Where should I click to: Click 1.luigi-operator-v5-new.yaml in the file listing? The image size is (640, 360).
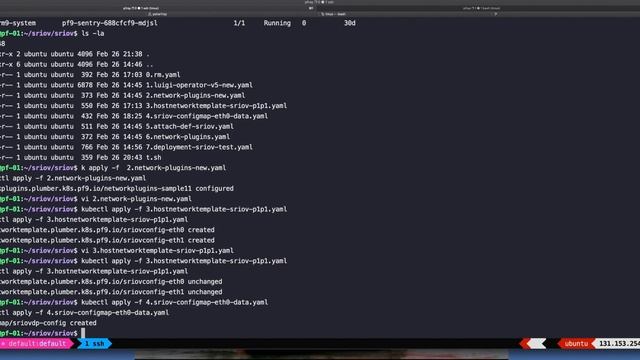pos(199,85)
